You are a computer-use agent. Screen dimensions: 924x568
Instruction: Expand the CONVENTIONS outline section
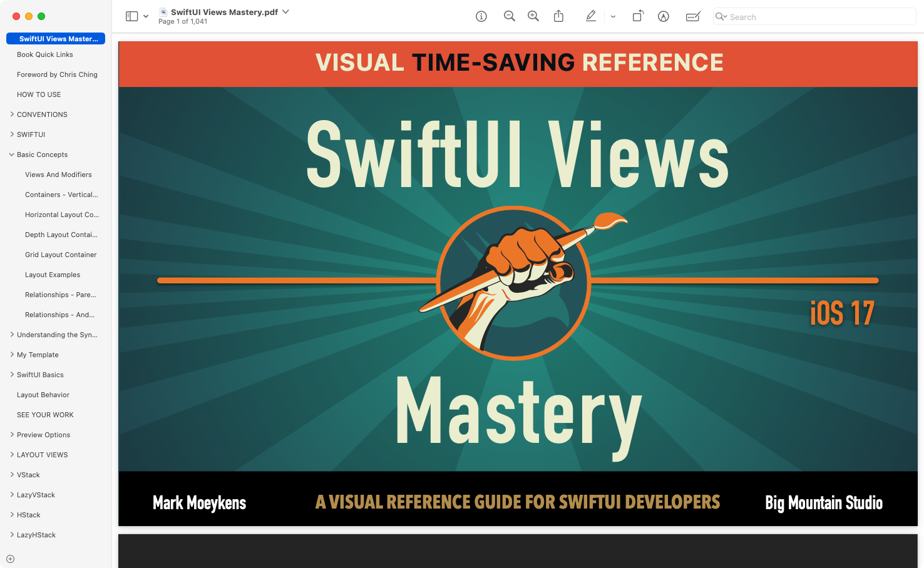[x=12, y=114]
